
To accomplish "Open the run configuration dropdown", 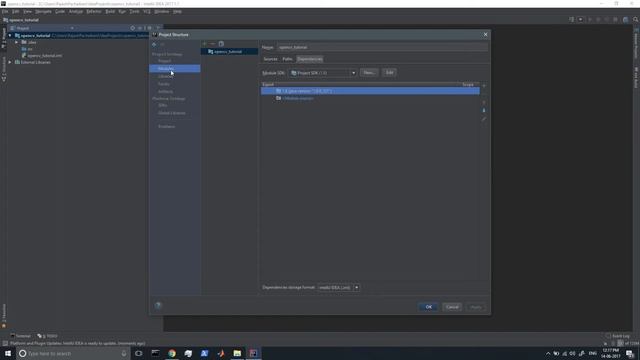I will pos(580,20).
